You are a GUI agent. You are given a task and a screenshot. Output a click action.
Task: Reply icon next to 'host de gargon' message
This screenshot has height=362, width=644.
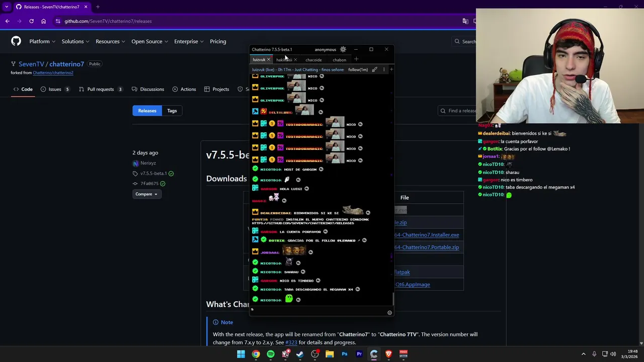(x=321, y=169)
